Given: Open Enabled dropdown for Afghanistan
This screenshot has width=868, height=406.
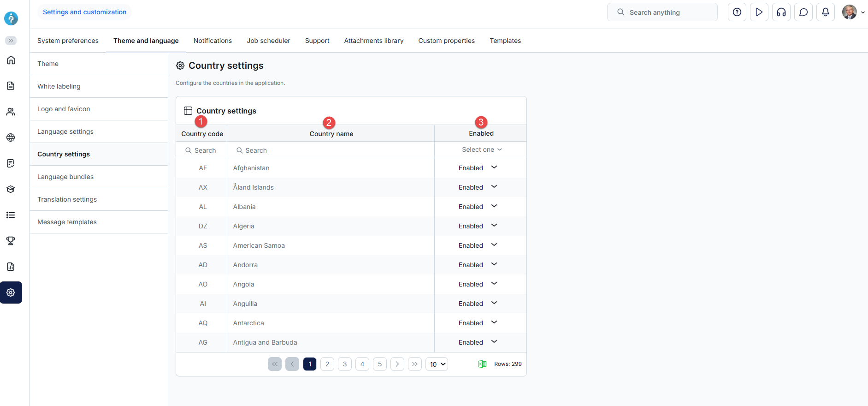Looking at the screenshot, I should (x=478, y=168).
